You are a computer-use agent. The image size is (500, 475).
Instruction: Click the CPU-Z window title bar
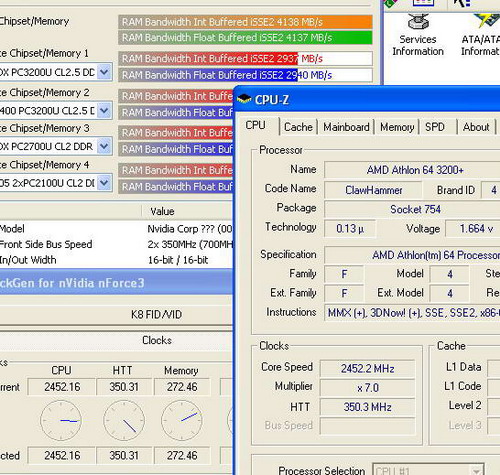(367, 99)
